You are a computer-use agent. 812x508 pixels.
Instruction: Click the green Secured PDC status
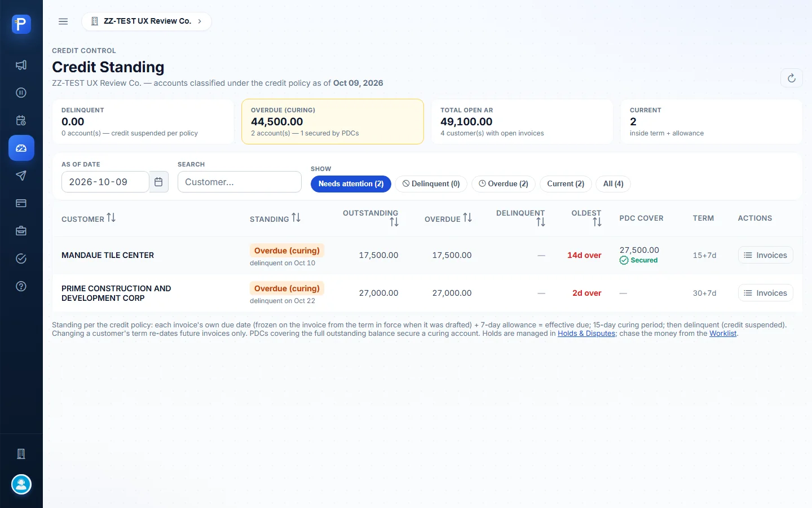(639, 260)
